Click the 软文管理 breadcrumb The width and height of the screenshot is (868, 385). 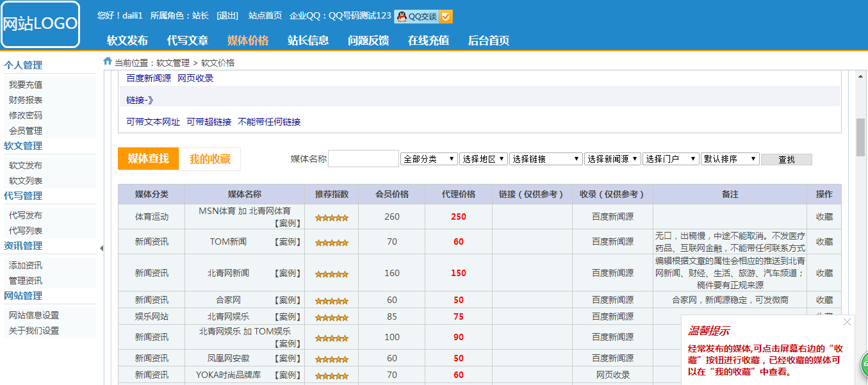coord(173,63)
